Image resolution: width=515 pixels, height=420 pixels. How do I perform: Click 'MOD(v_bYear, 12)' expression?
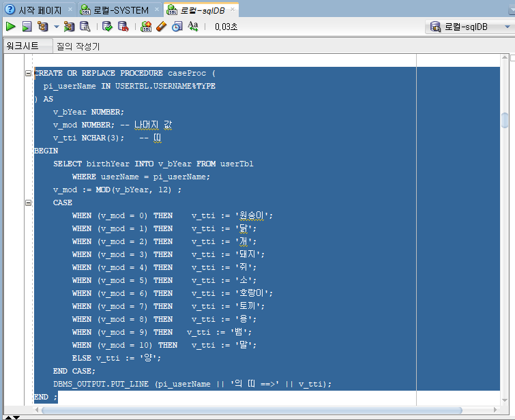[x=134, y=190]
